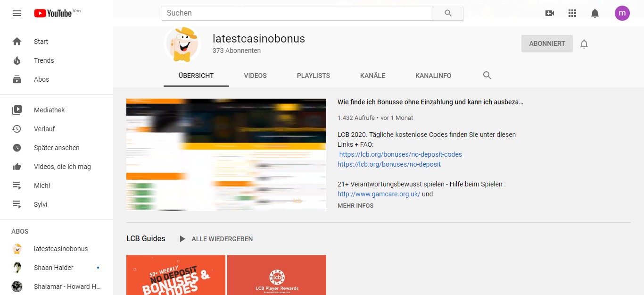Switch to the Übersicht tab

click(196, 76)
